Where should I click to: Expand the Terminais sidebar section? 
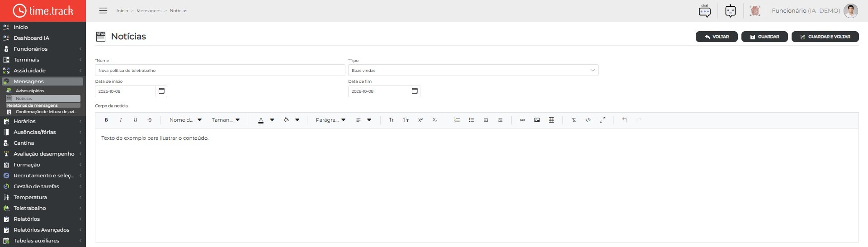click(43, 60)
